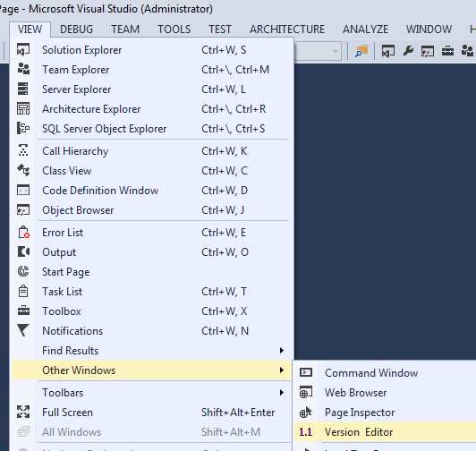Screen dimensions: 476x451
Task: Open the TOOLS menu
Action: coord(174,30)
